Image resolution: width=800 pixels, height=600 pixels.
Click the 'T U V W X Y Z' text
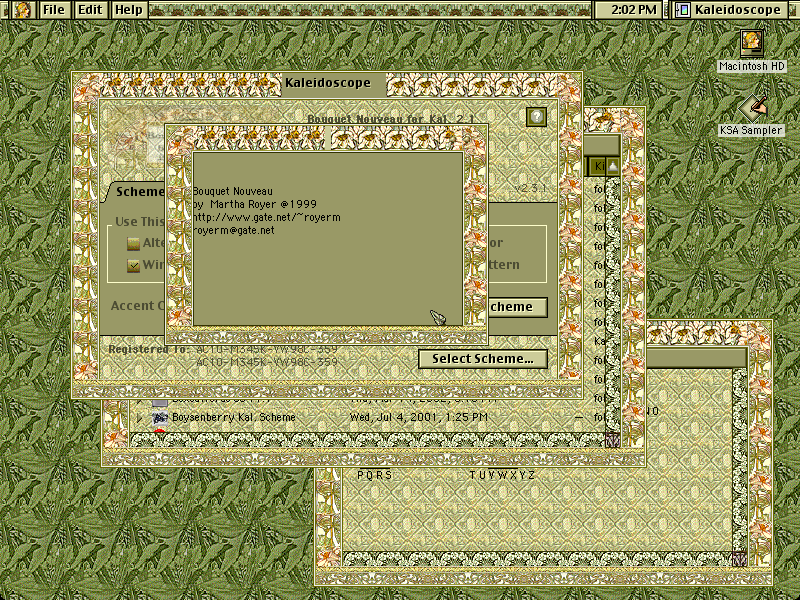point(502,476)
